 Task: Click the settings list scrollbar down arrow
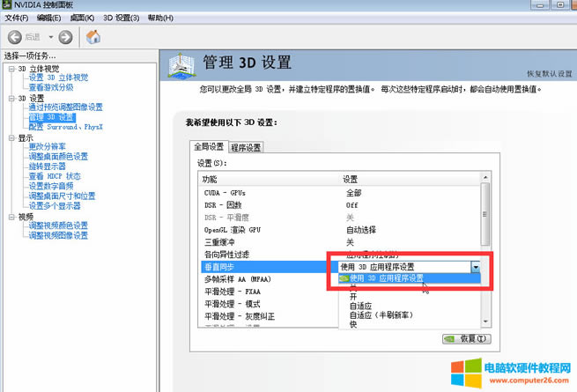click(x=484, y=322)
